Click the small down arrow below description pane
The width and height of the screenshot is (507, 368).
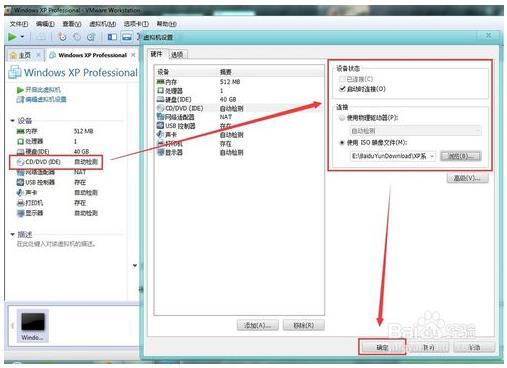[x=135, y=266]
